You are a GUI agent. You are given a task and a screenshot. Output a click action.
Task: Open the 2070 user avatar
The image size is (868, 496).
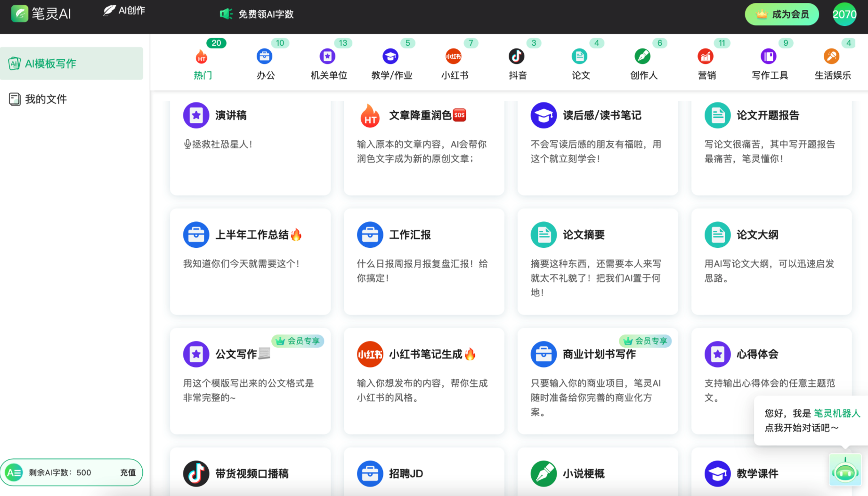coord(844,14)
